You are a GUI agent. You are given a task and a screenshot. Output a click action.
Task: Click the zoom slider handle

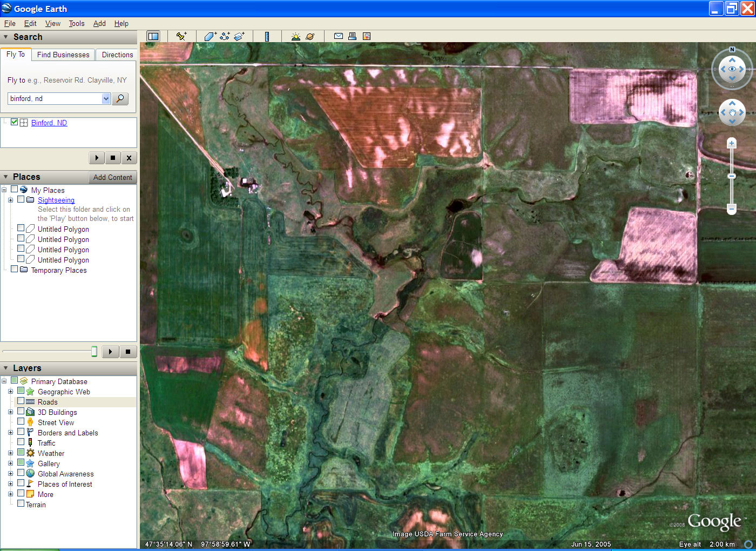[732, 176]
